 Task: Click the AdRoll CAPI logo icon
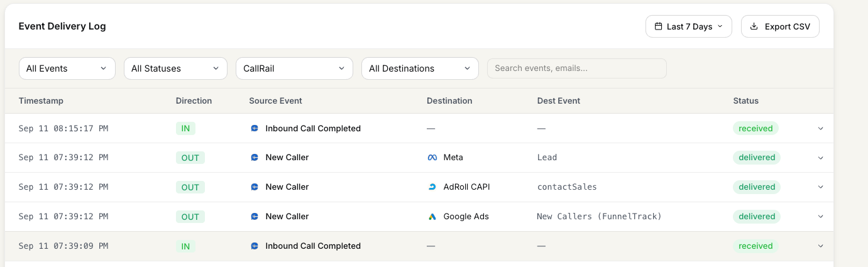pyautogui.click(x=432, y=187)
